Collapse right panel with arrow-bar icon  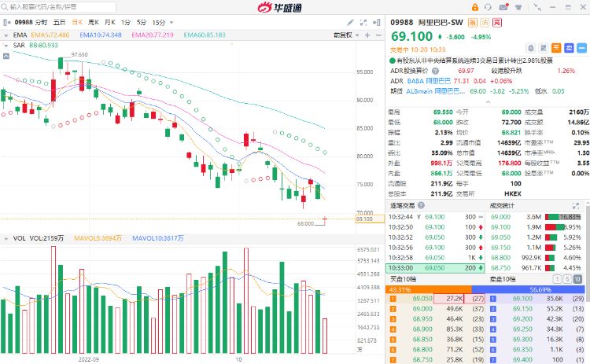[376, 23]
